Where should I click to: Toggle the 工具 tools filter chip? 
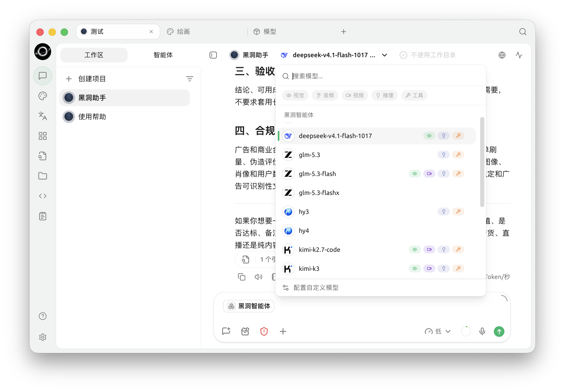tap(414, 95)
